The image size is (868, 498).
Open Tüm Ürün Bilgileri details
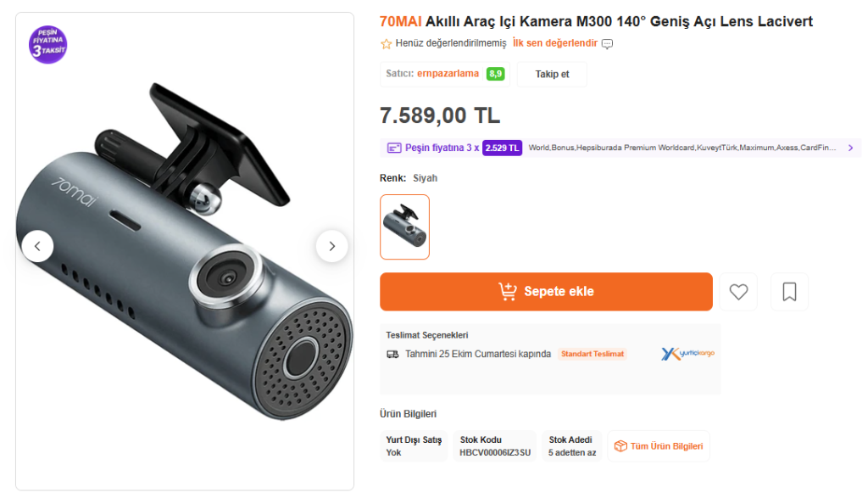(659, 446)
